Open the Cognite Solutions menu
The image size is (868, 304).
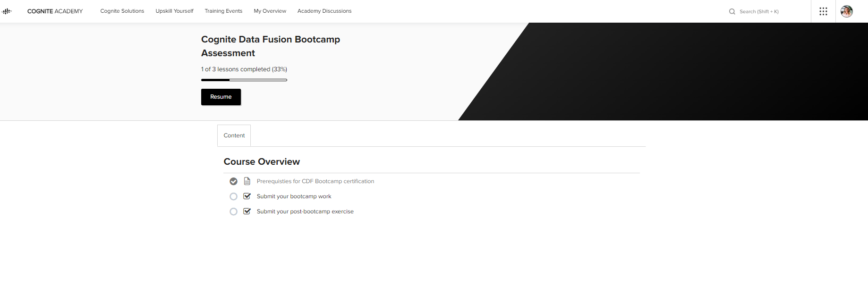click(x=122, y=11)
